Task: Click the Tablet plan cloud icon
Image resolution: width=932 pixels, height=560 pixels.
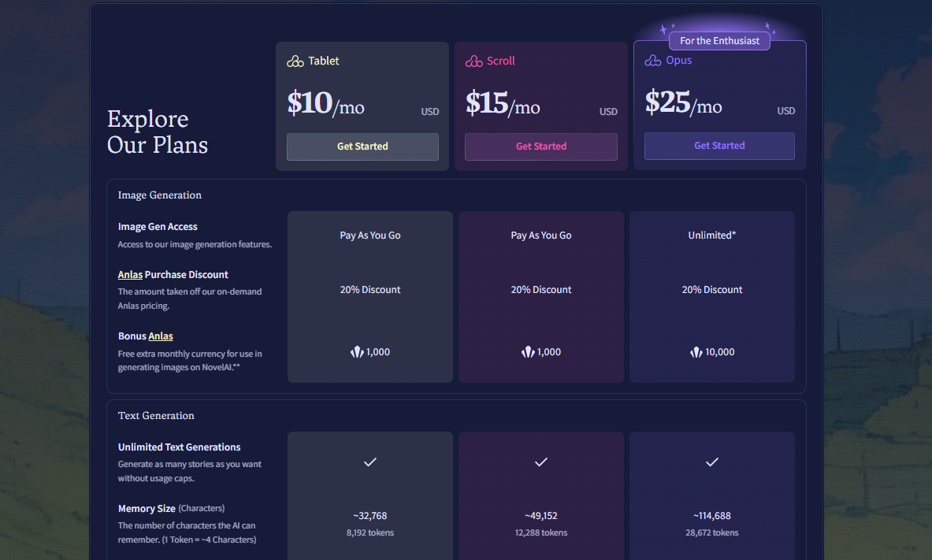Action: (x=295, y=61)
